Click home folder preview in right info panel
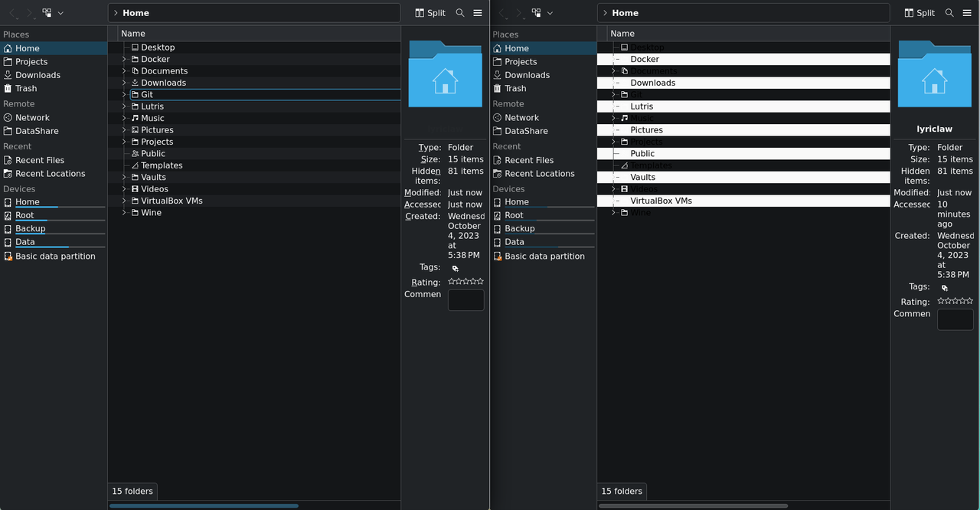This screenshot has height=510, width=980. (x=935, y=74)
